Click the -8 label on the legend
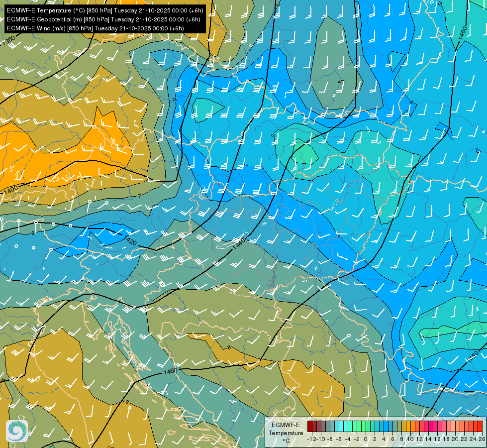 click(x=330, y=439)
